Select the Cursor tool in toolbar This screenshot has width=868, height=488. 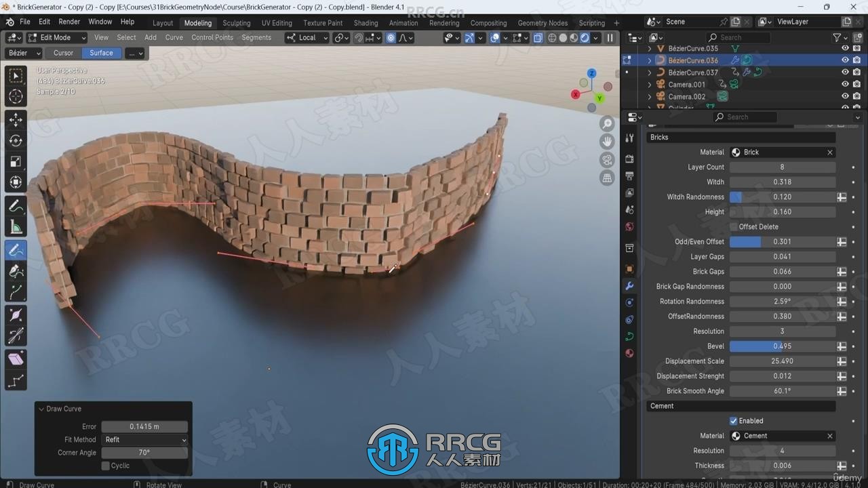pos(16,97)
